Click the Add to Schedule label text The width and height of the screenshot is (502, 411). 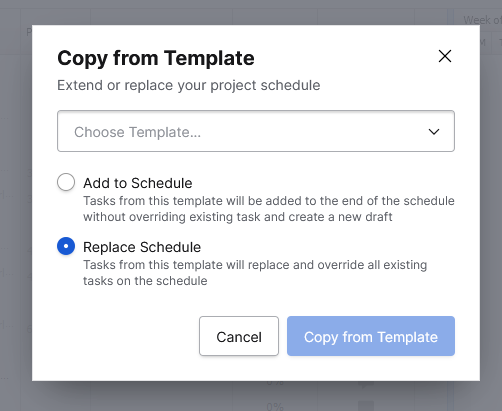coord(138,183)
